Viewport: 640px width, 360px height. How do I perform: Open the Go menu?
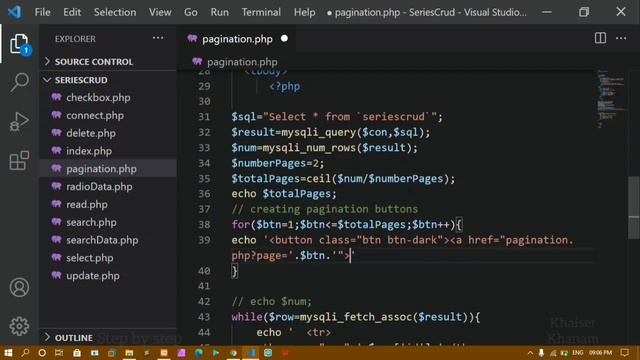tap(191, 12)
